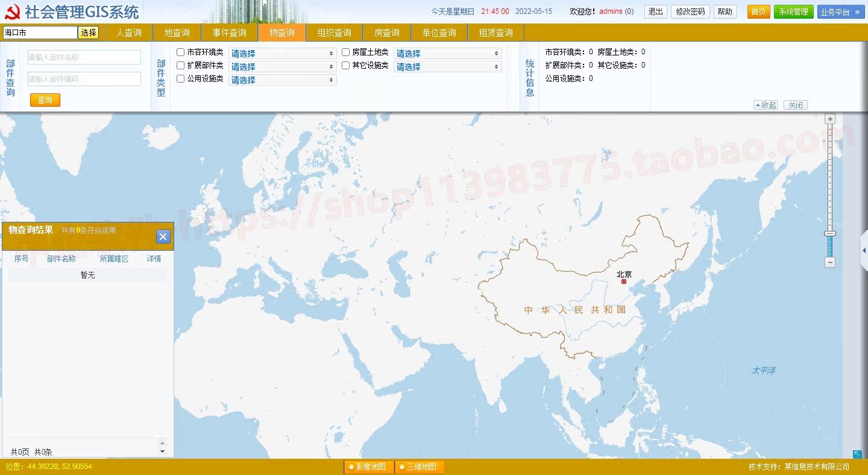Click the 位置 coordinates in status bar
868x475 pixels.
click(49, 467)
